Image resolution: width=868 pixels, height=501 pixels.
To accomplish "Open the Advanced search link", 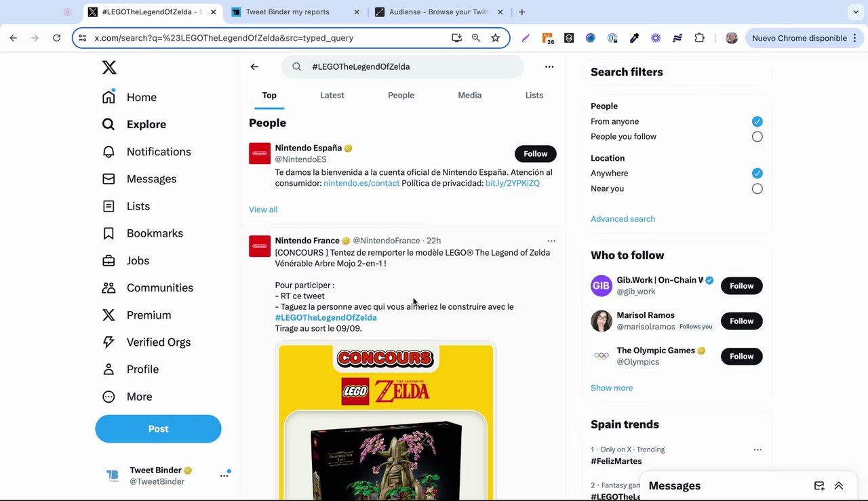I will 623,219.
